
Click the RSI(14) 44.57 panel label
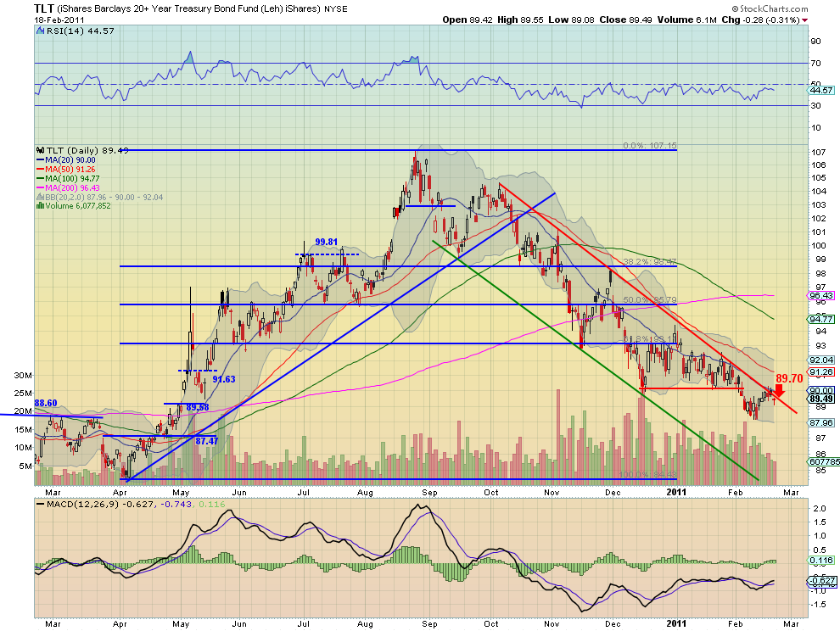point(81,31)
